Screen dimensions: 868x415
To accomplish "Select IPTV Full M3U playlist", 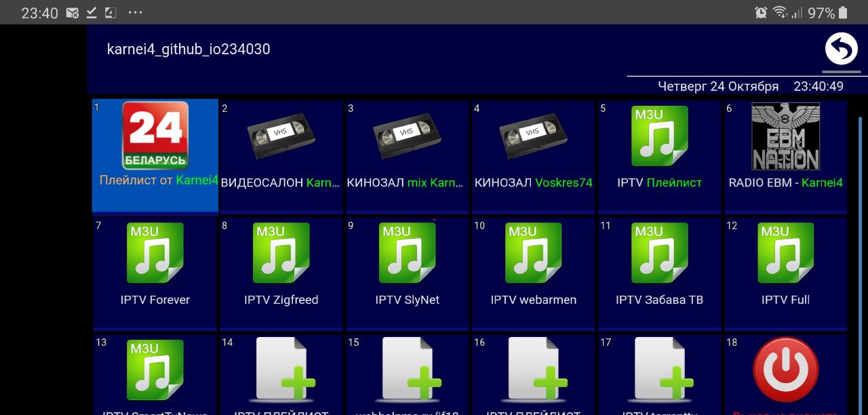I will [785, 273].
